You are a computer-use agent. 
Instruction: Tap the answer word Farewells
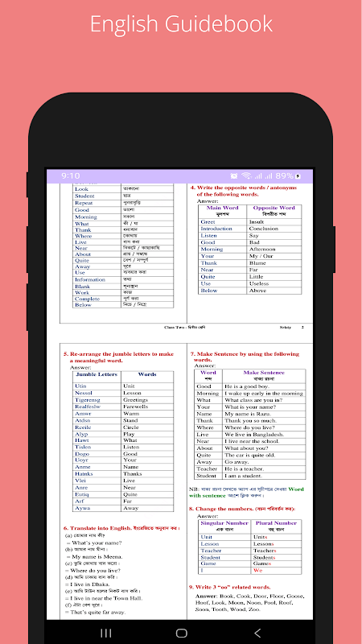(x=135, y=407)
